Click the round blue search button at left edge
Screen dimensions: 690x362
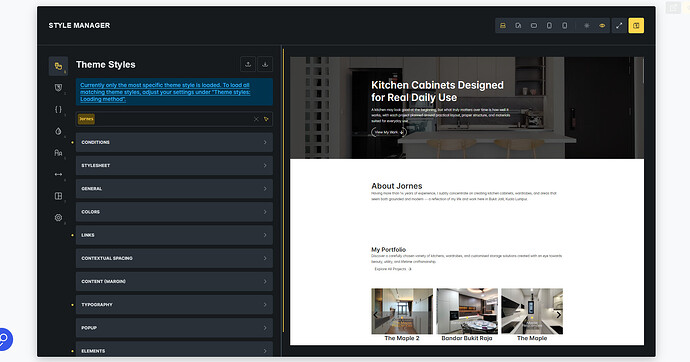coord(4,339)
